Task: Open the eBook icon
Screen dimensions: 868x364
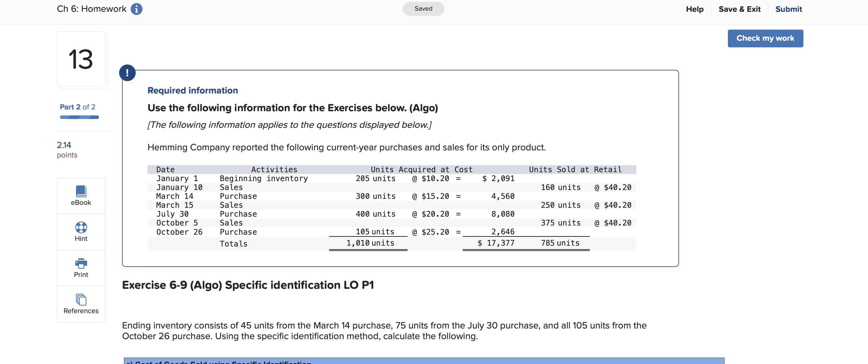Action: [81, 191]
